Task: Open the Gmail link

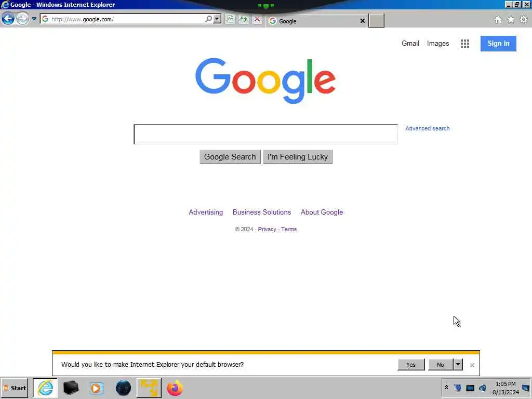Action: (x=410, y=44)
